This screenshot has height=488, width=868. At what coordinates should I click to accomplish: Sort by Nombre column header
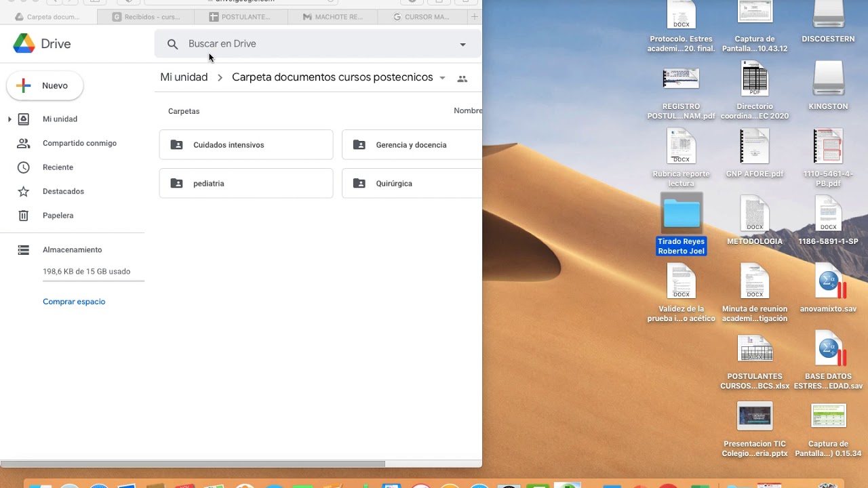coord(468,110)
